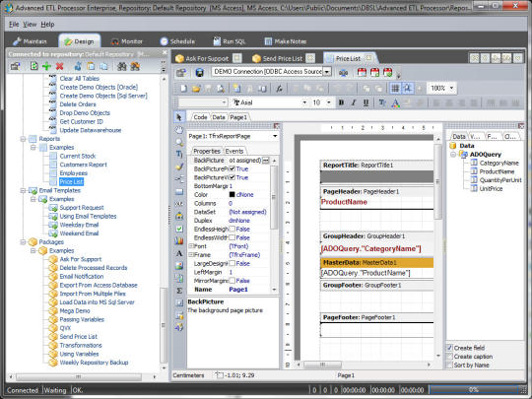Click first red calendar icon

tap(362, 72)
